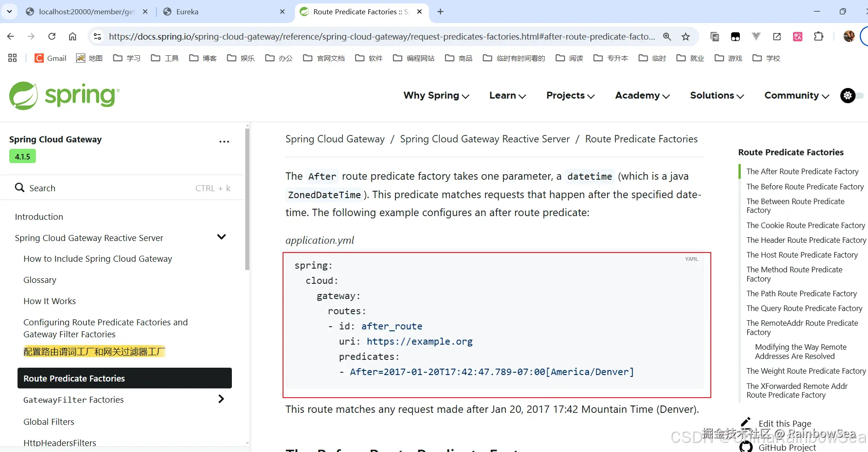Click the translate extension icon

[797, 36]
